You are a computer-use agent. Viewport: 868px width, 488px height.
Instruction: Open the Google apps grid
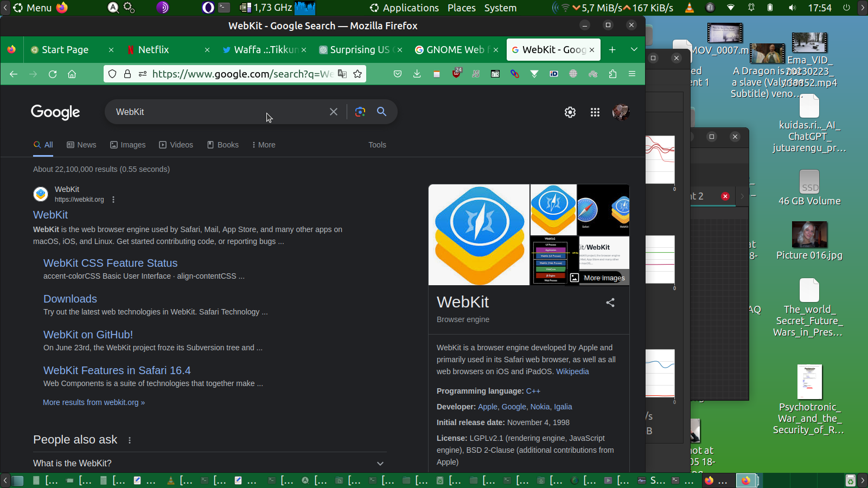pos(595,112)
